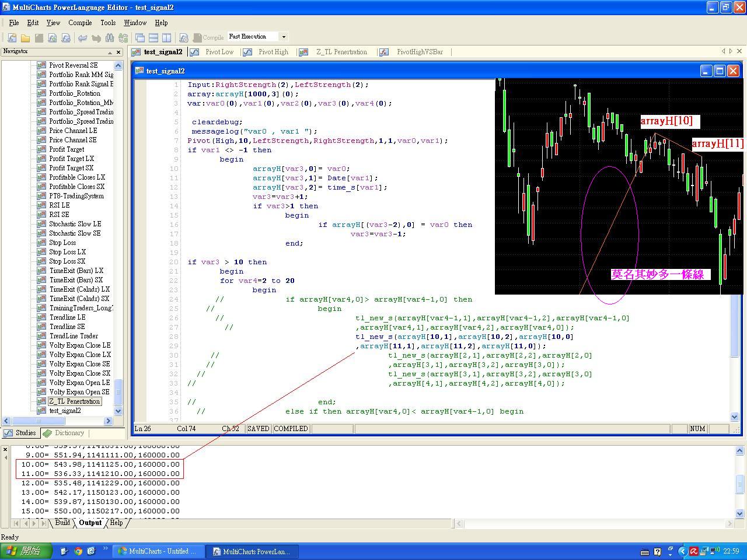Open Find with the binoculars icon

[x=110, y=37]
